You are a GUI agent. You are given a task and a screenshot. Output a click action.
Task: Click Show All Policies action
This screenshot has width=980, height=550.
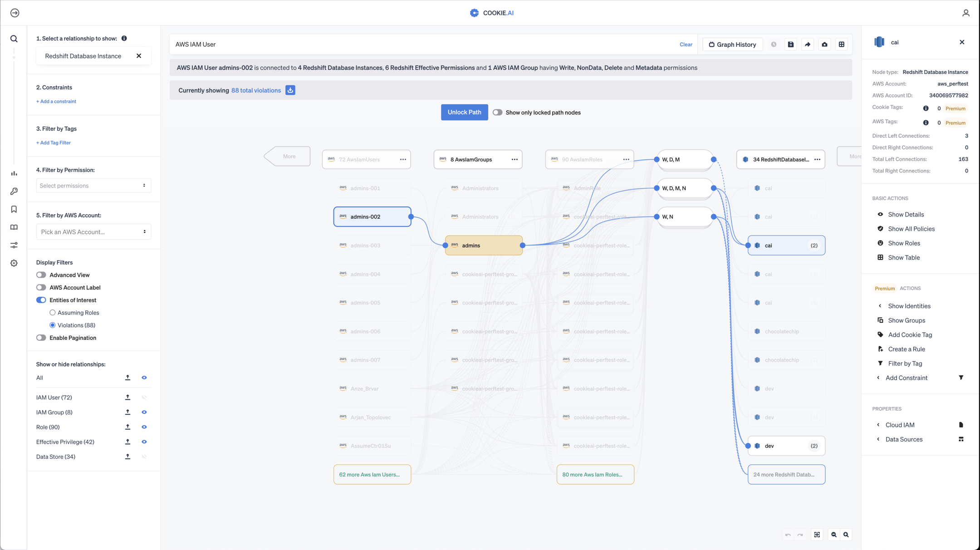tap(911, 229)
